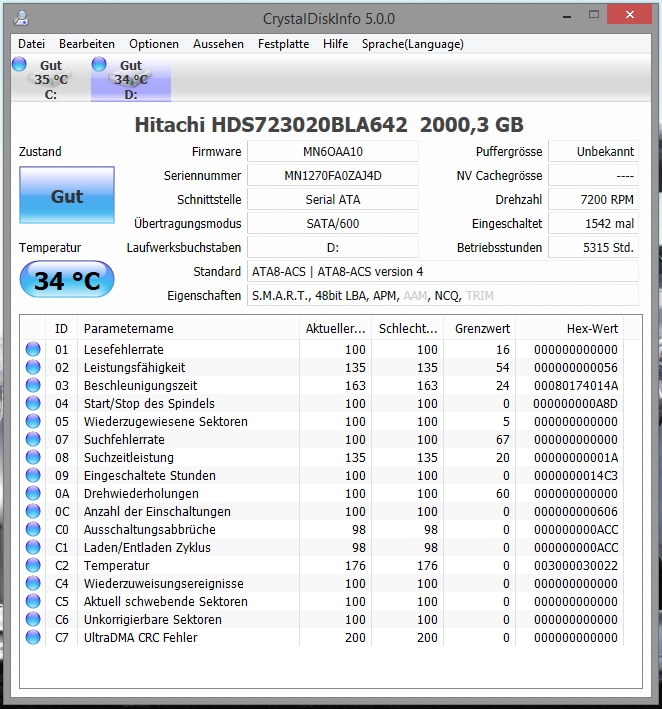Click status orb of Suchfehlerrate row
The width and height of the screenshot is (662, 709).
coord(33,439)
